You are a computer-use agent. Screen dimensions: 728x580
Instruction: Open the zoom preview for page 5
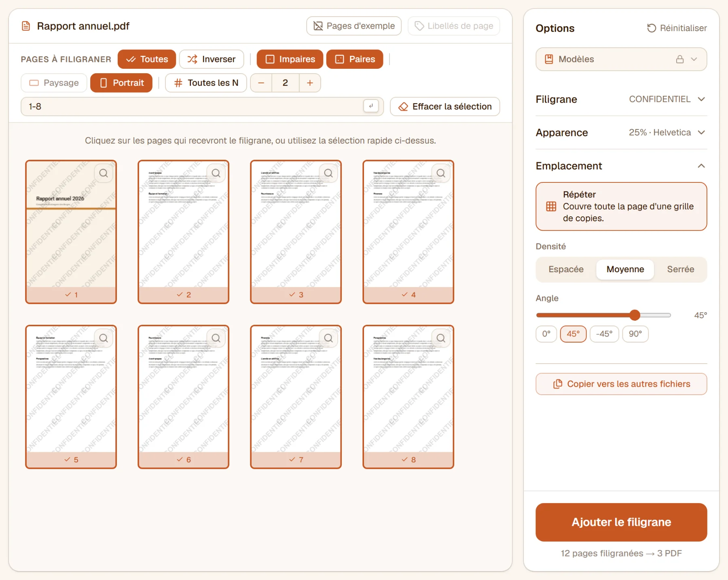pyautogui.click(x=104, y=338)
